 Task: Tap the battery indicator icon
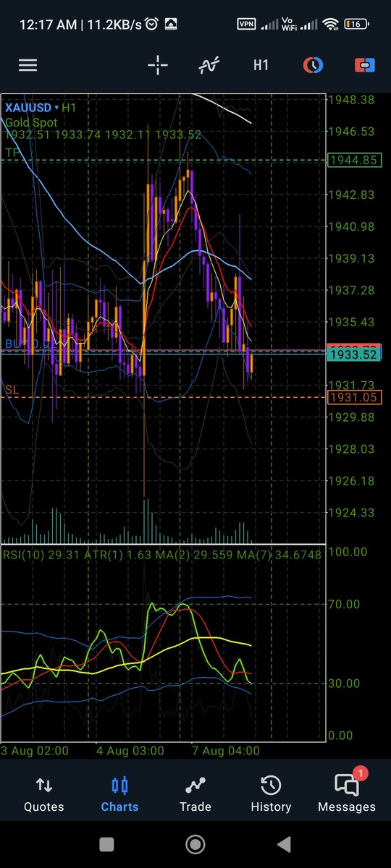click(357, 25)
